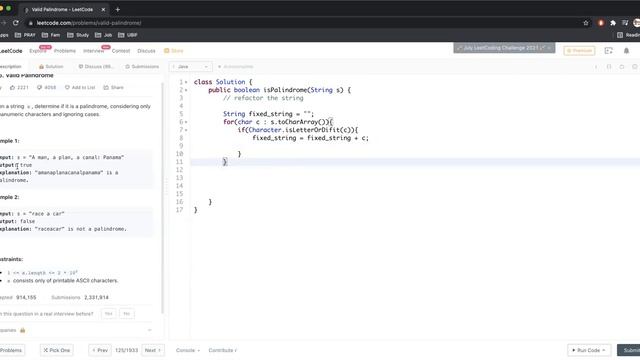Close the Valid Palindrome browser tab
640x360 pixels.
[x=103, y=9]
